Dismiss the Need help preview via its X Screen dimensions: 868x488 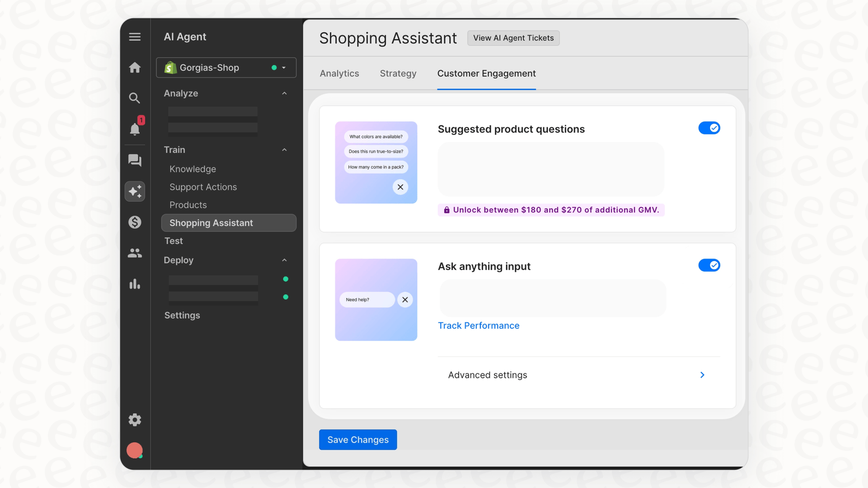[405, 300]
